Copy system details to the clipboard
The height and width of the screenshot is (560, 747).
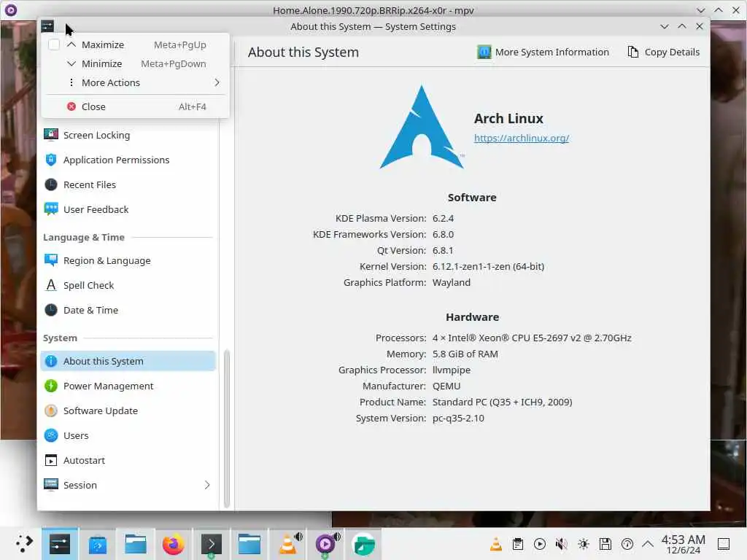click(664, 52)
